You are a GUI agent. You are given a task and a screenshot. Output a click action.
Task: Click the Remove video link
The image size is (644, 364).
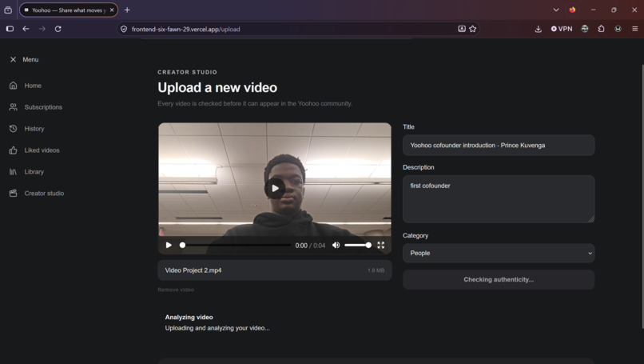click(x=176, y=290)
